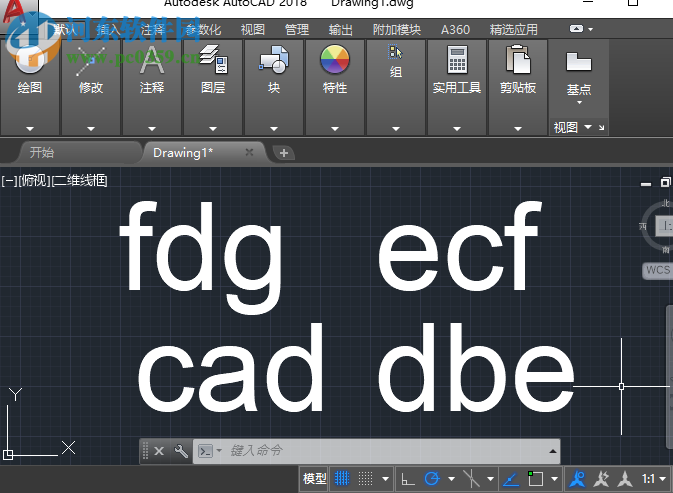Toggle polar tracking in status bar
This screenshot has height=493, width=673.
point(432,478)
